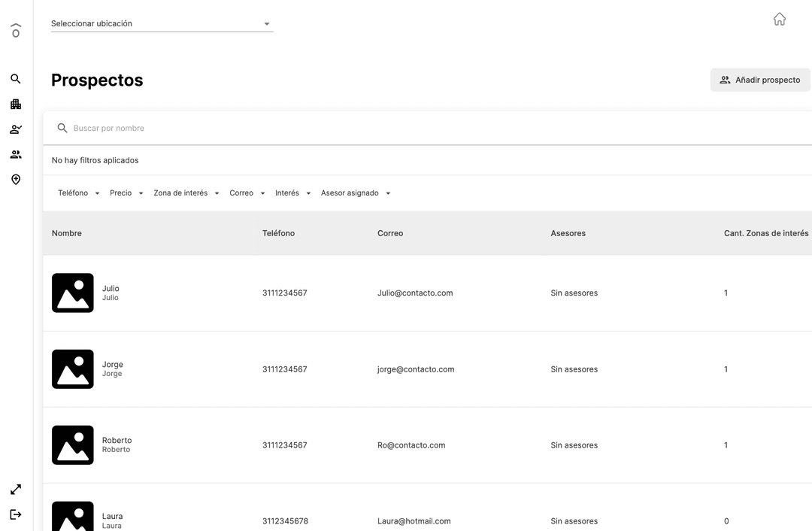Expand the Teléfono filter dropdown
The width and height of the screenshot is (812, 531).
(79, 193)
